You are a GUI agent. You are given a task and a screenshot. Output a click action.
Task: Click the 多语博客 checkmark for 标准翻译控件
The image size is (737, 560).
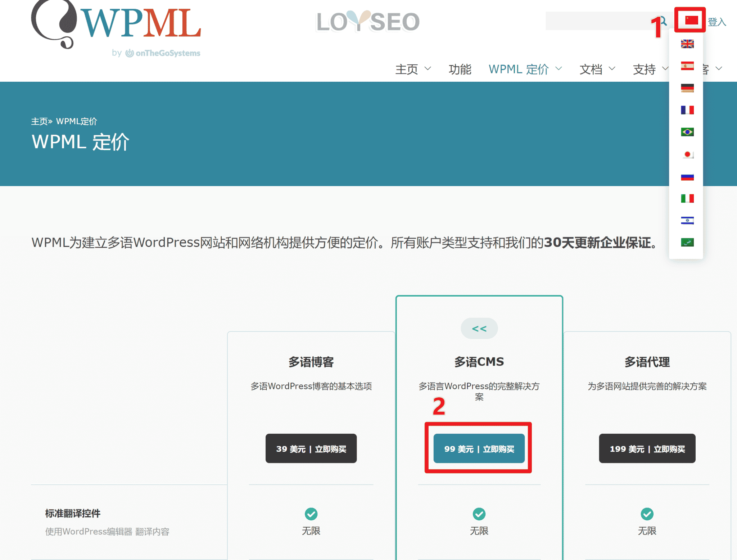point(311,514)
